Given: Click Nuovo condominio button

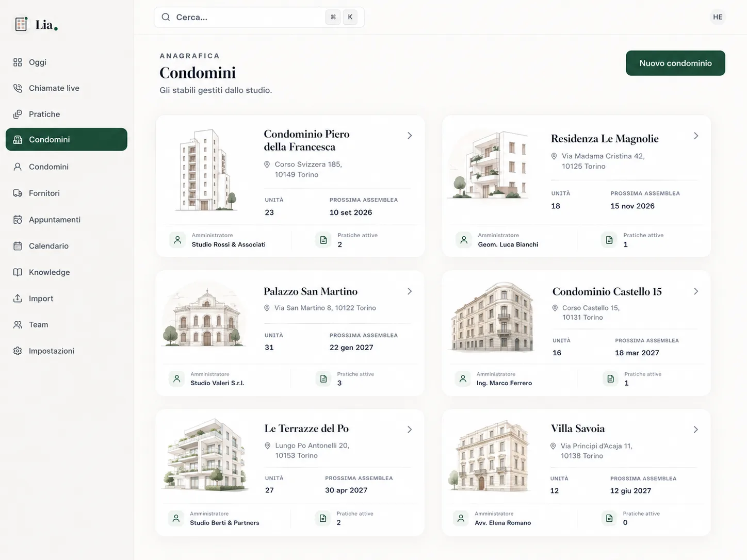Looking at the screenshot, I should [675, 63].
